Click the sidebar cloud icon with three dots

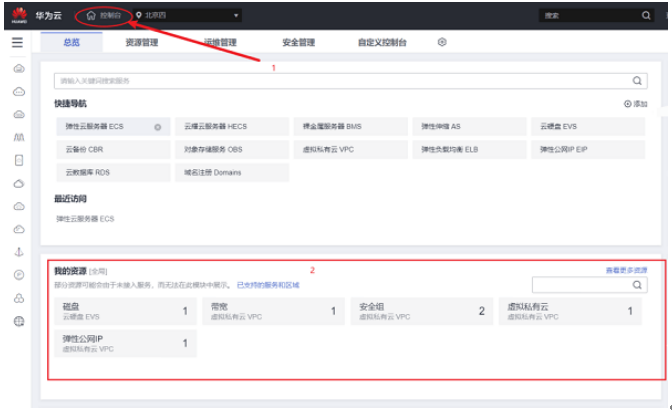click(x=19, y=91)
